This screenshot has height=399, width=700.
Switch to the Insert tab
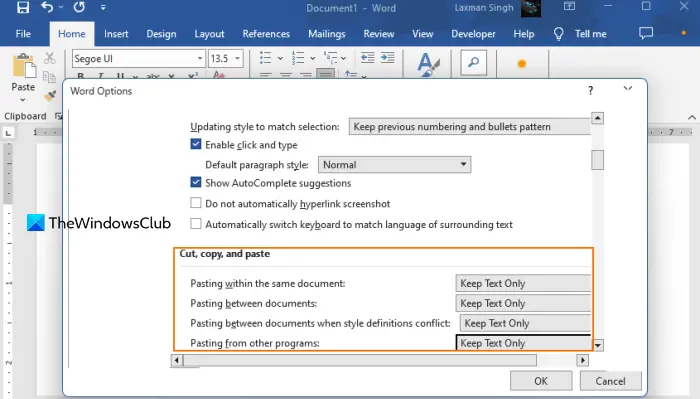[x=116, y=34]
